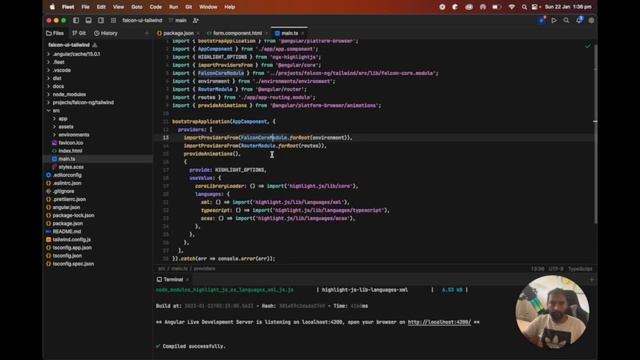Viewport: 640px width, 360px height.
Task: Expand the node_modules folder
Action: (x=49, y=94)
